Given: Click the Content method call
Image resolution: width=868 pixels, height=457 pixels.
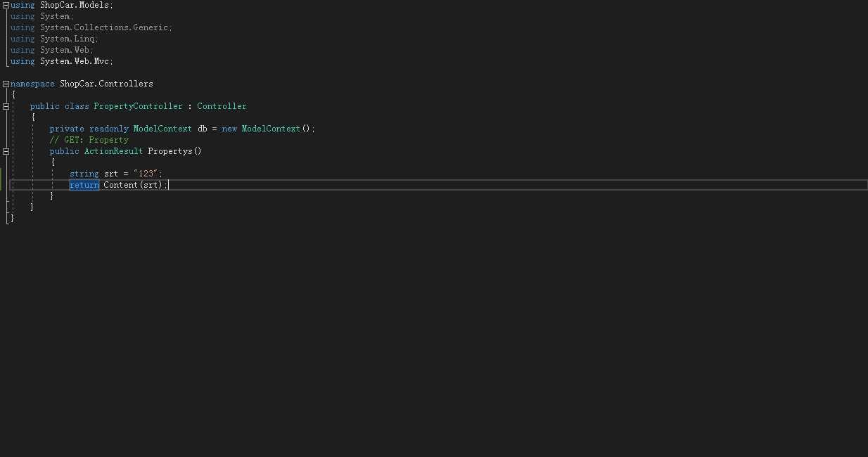Looking at the screenshot, I should (x=121, y=185).
